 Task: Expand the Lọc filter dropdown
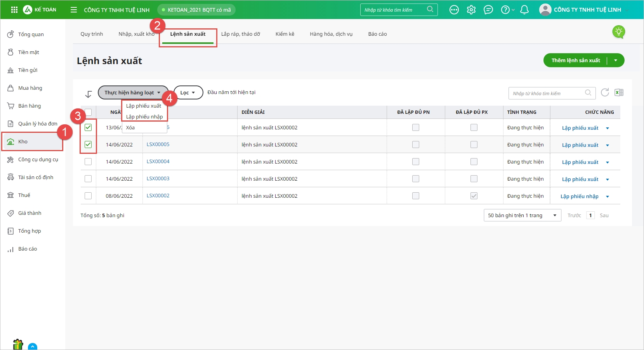point(188,92)
